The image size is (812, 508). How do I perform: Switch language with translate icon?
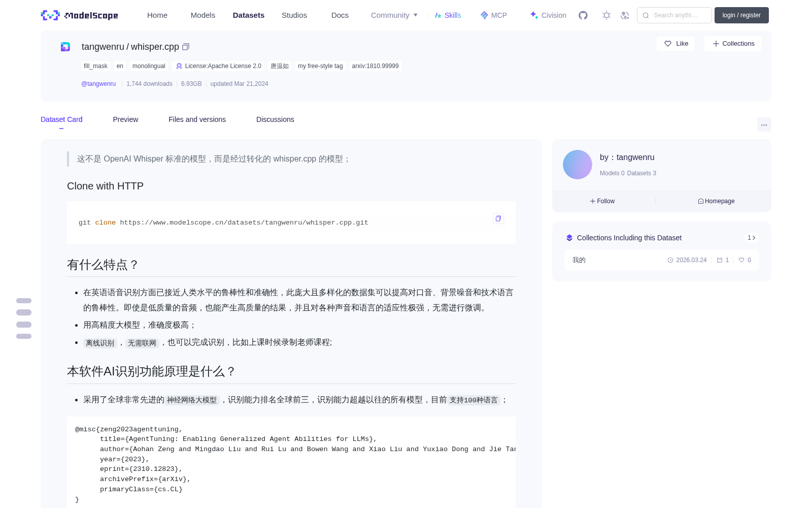pos(625,15)
